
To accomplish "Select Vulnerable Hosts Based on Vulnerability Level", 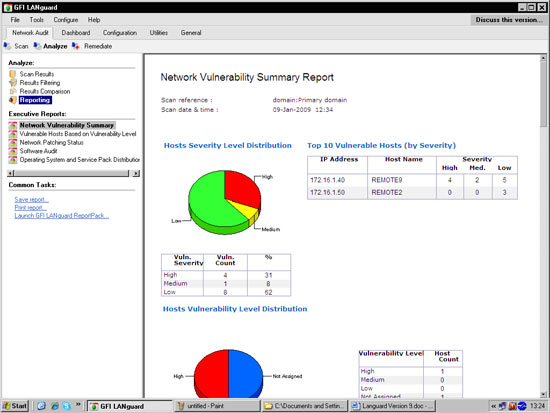I will point(78,134).
